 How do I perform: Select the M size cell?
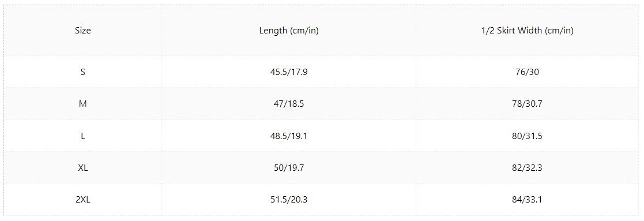point(82,104)
